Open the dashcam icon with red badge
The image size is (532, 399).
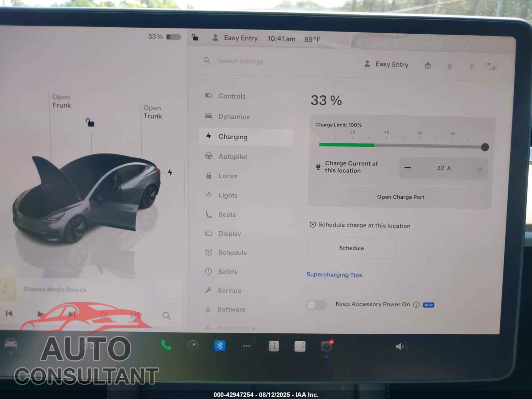click(x=327, y=346)
